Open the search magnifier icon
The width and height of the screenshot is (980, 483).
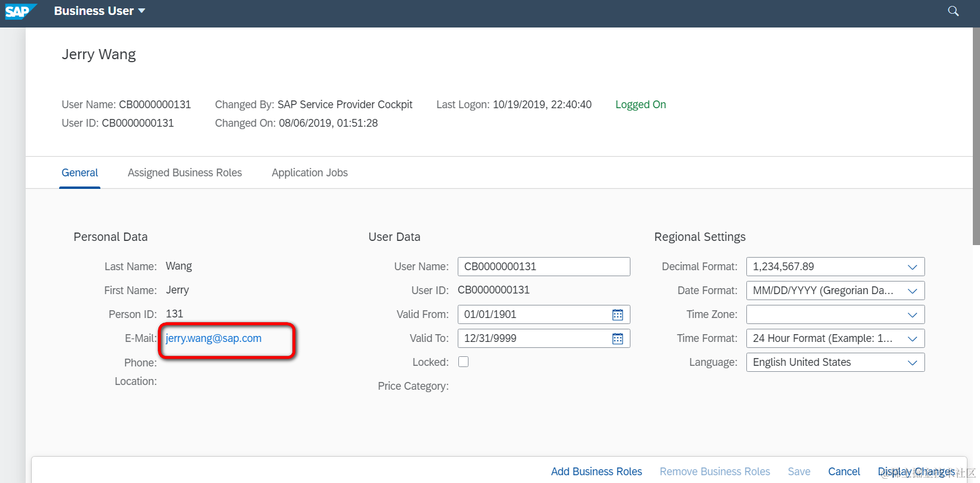click(x=953, y=11)
